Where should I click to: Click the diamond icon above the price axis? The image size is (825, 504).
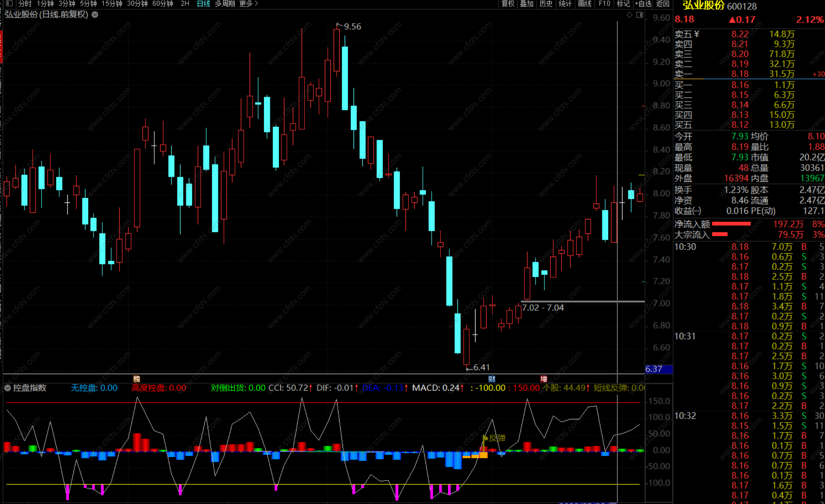629,15
